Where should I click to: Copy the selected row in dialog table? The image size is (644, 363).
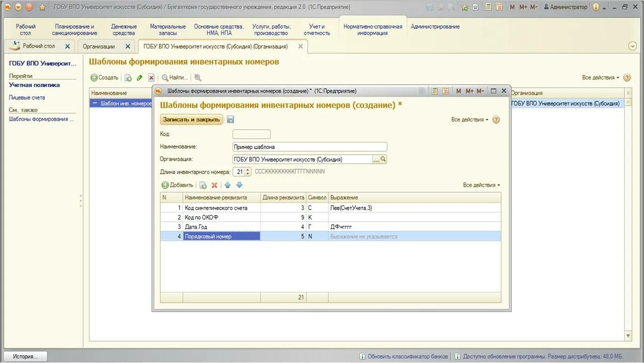pos(203,185)
